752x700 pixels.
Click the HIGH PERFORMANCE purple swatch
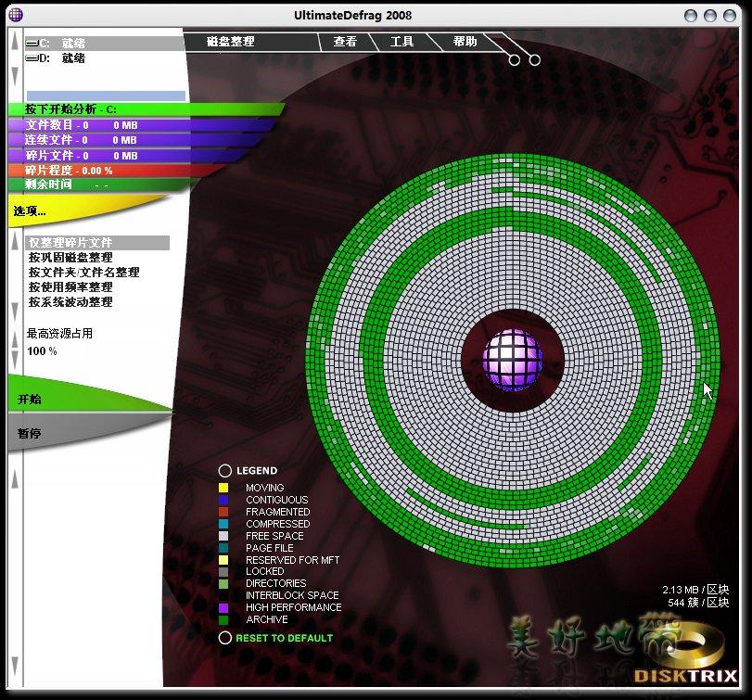pyautogui.click(x=223, y=607)
